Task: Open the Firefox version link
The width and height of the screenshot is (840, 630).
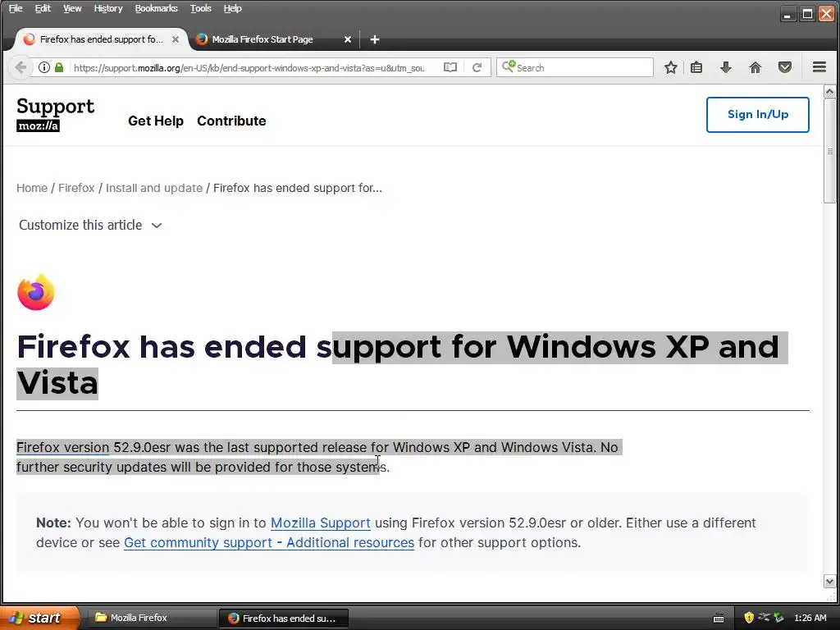Action: click(x=62, y=447)
